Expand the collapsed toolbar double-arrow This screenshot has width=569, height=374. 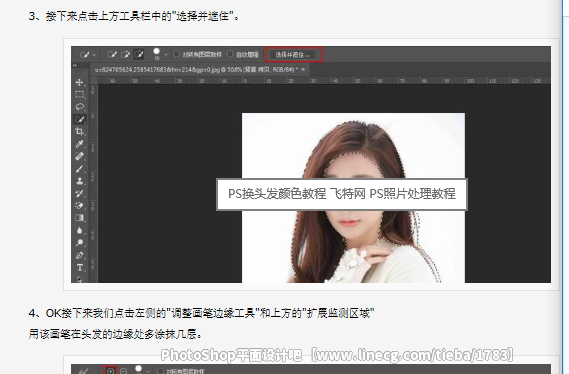tap(75, 65)
